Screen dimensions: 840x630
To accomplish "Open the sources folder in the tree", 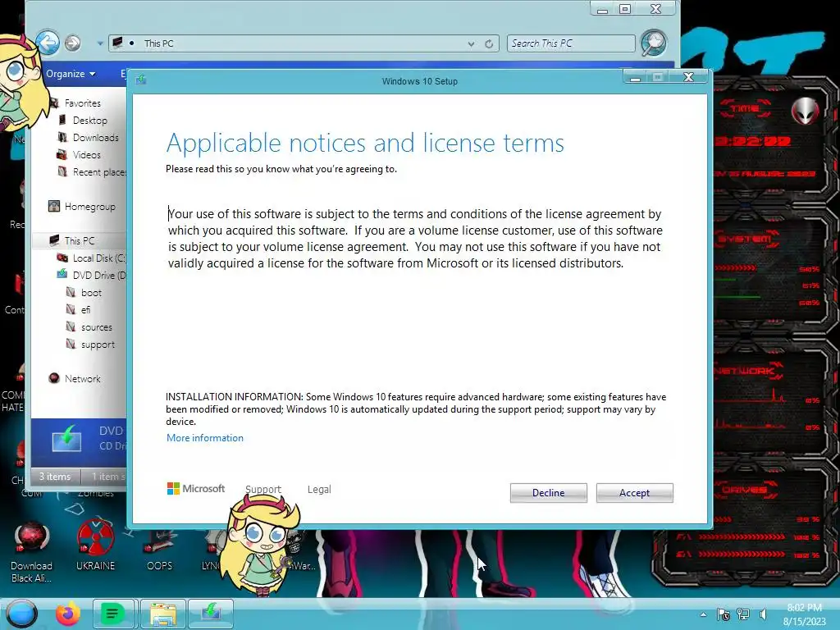I will (97, 326).
